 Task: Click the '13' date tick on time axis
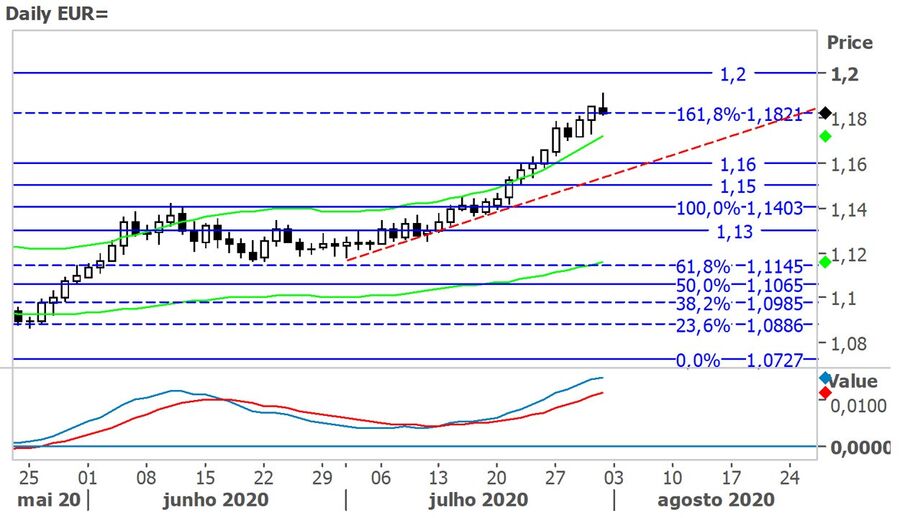pos(438,477)
